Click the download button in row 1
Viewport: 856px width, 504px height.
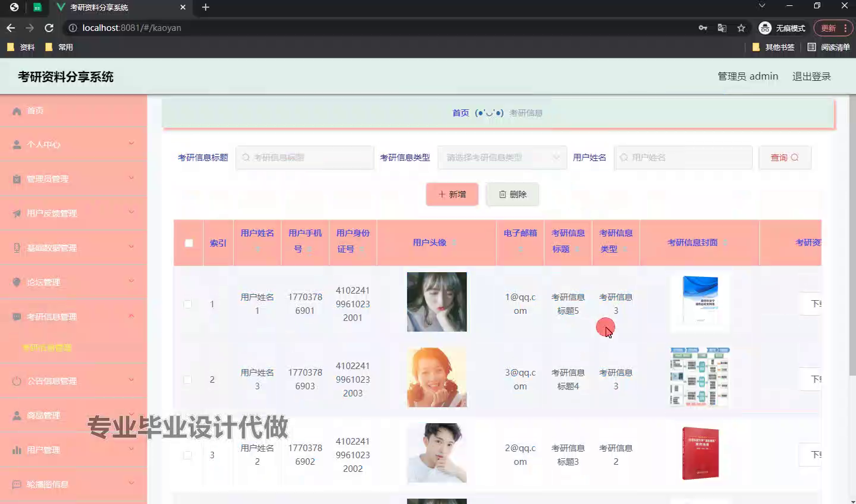point(811,304)
